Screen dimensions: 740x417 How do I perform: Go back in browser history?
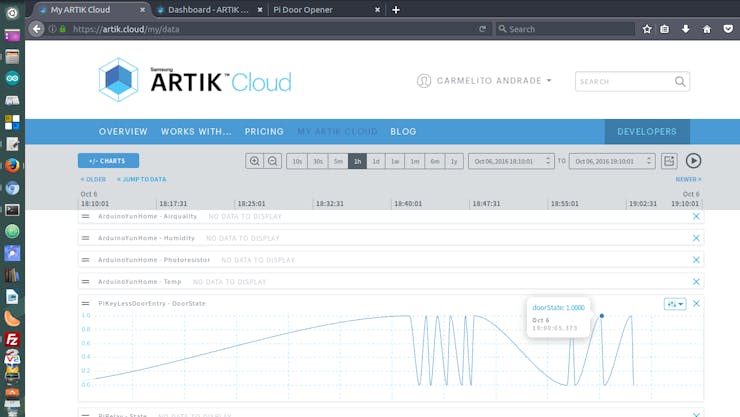coord(36,29)
